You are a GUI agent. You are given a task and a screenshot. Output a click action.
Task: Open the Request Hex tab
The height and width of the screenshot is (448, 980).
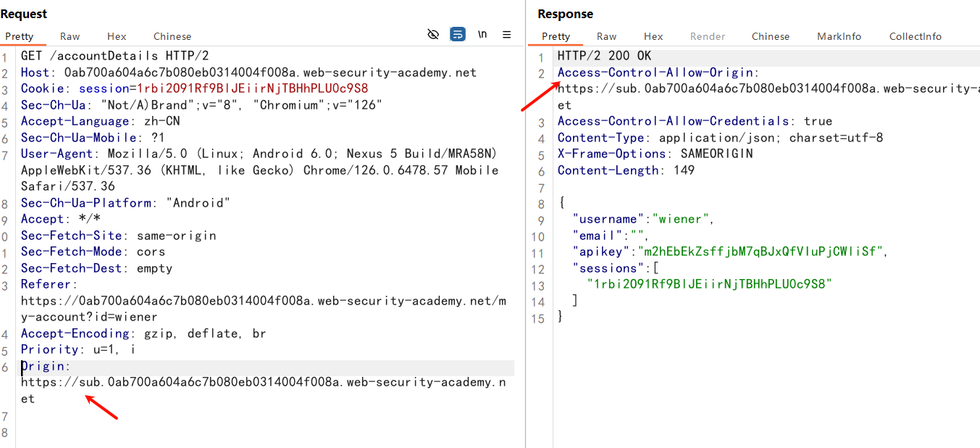[x=117, y=36]
